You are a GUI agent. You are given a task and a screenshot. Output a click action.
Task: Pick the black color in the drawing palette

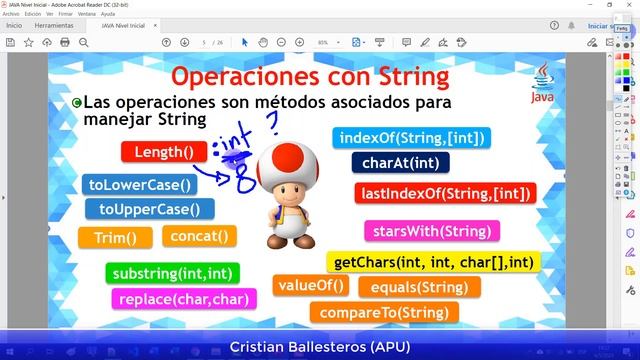626,88
